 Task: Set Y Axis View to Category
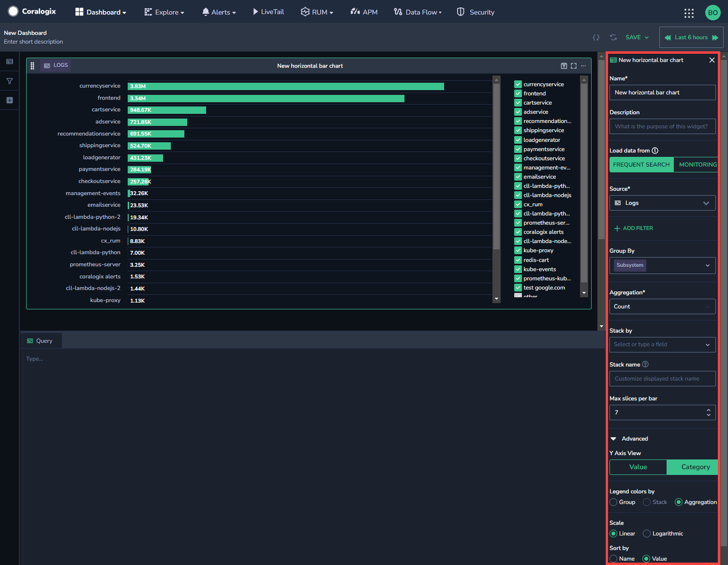click(693, 467)
